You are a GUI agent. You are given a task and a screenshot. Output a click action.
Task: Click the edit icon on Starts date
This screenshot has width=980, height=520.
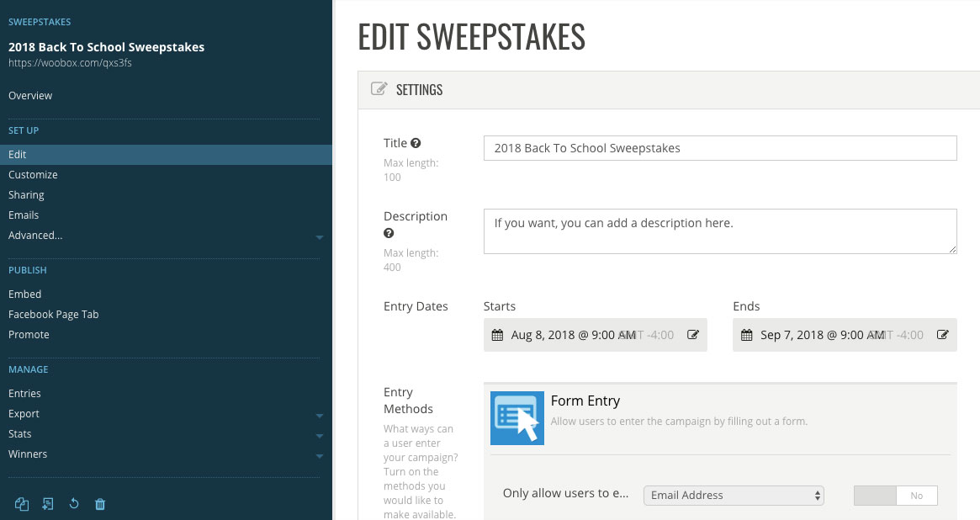click(693, 334)
